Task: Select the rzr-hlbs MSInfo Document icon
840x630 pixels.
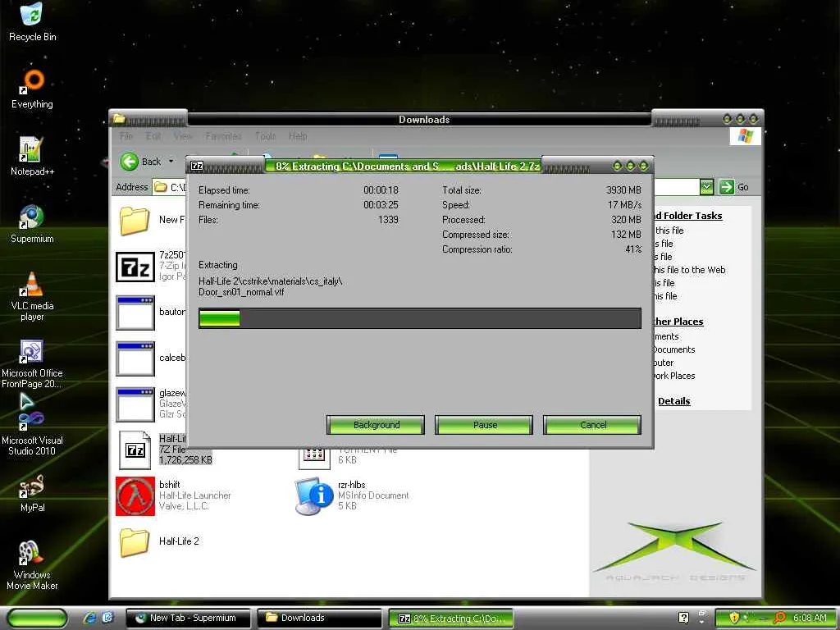Action: [314, 496]
